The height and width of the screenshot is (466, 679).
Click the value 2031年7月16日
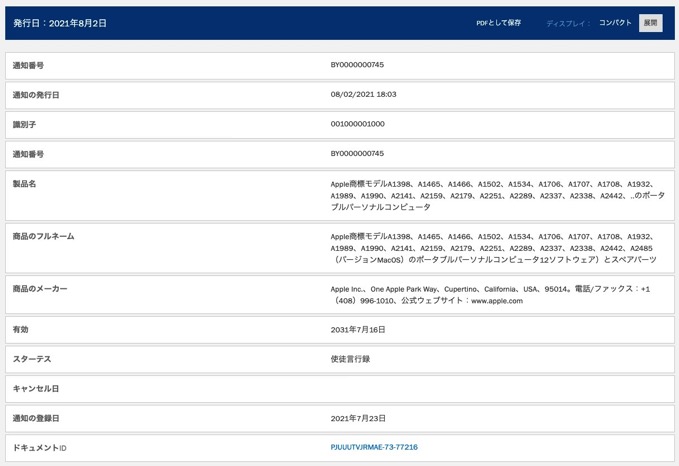point(358,330)
